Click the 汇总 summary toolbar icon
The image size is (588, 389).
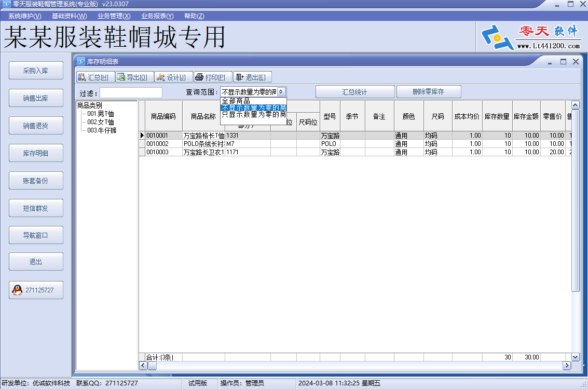[x=82, y=77]
